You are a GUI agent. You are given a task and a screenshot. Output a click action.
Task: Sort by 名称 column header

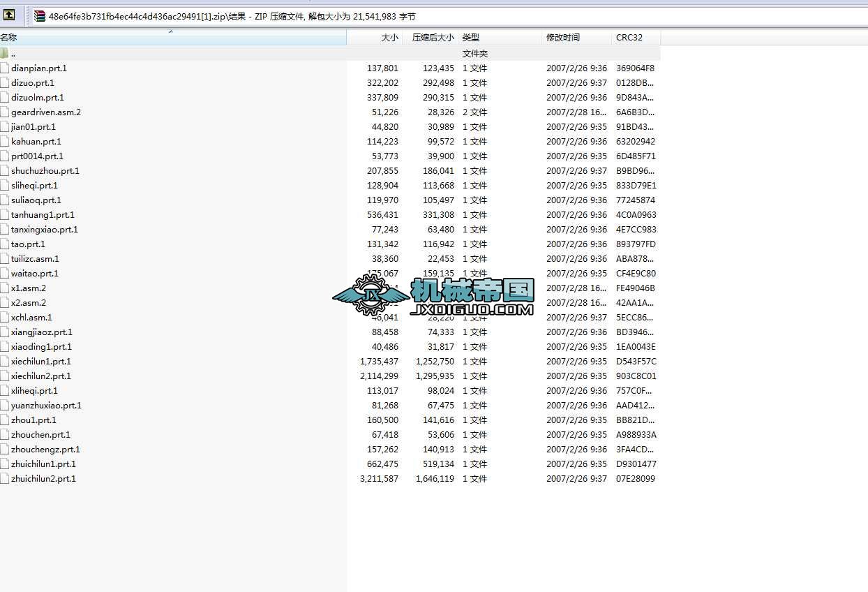[173, 38]
